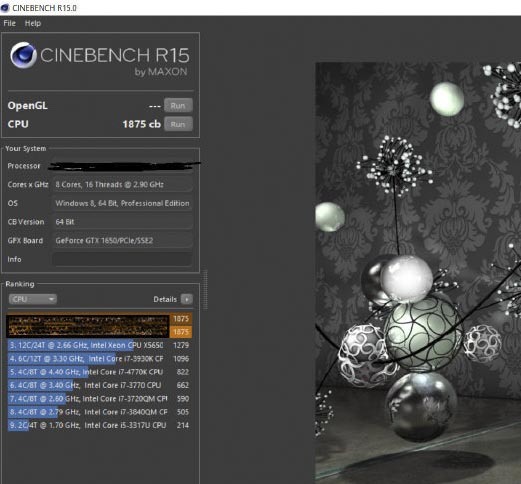Click the score 214 in ranking

183,425
